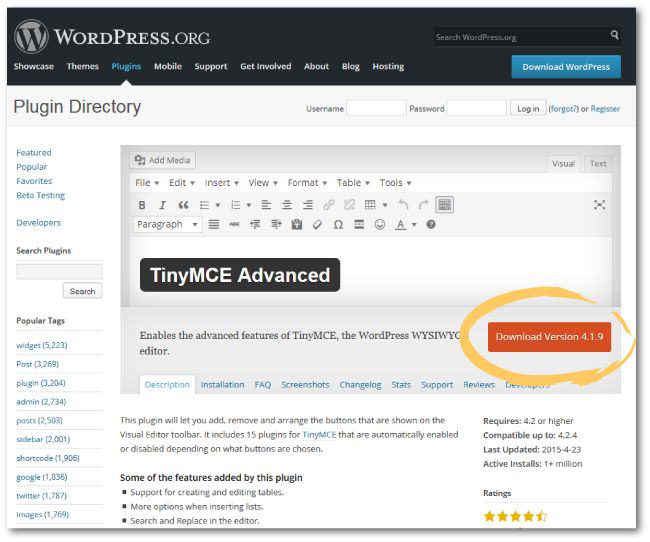The height and width of the screenshot is (542, 650).
Task: Center align text in the editor
Action: point(287,205)
